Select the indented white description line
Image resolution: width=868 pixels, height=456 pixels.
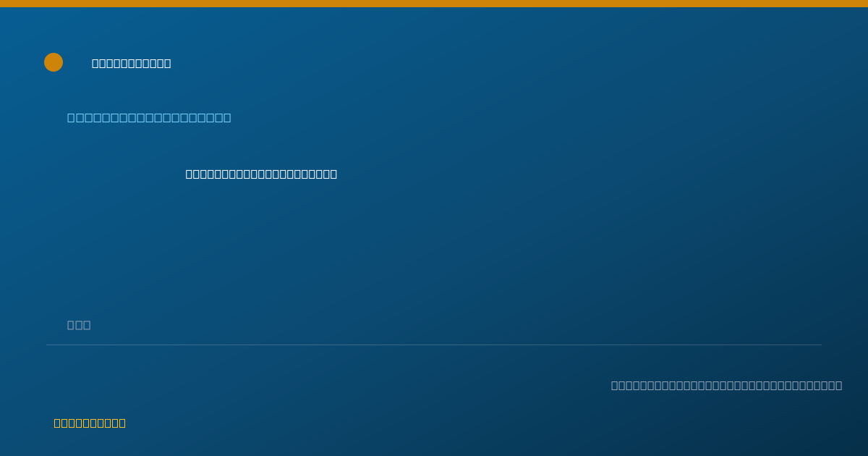(261, 174)
